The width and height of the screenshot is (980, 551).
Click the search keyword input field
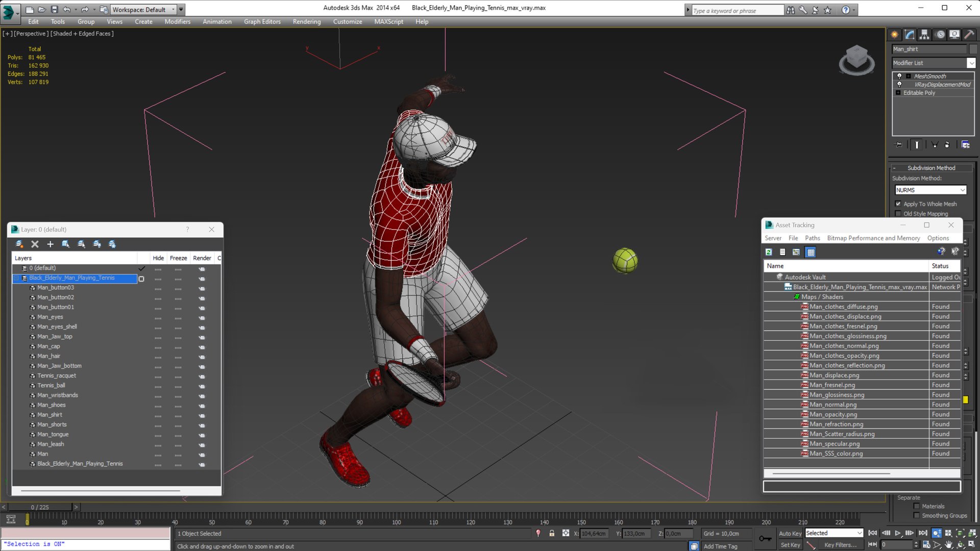click(737, 10)
